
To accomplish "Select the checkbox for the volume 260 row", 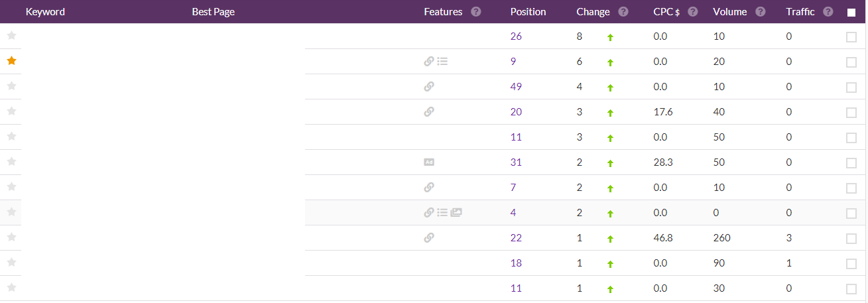I will coord(851,239).
